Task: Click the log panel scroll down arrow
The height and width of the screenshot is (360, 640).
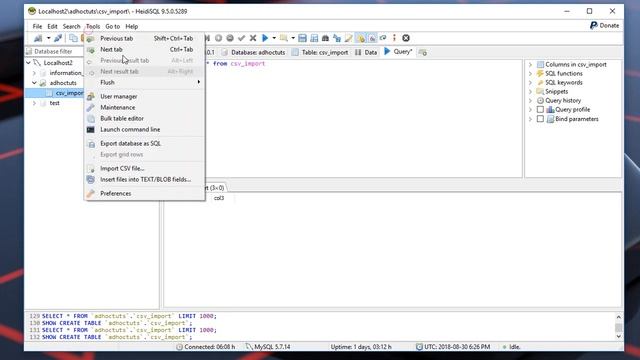Action: (619, 336)
